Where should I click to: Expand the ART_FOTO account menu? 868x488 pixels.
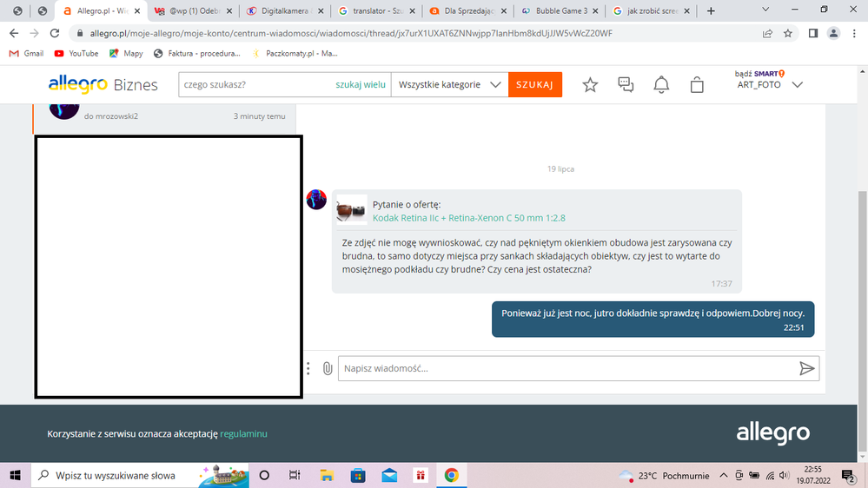pos(798,84)
